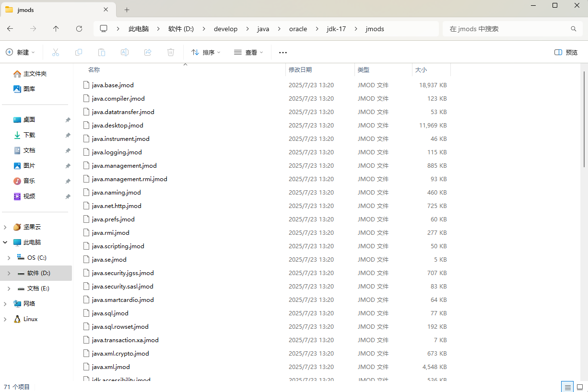Click the Share icon in toolbar
This screenshot has width=588, height=392.
click(148, 52)
